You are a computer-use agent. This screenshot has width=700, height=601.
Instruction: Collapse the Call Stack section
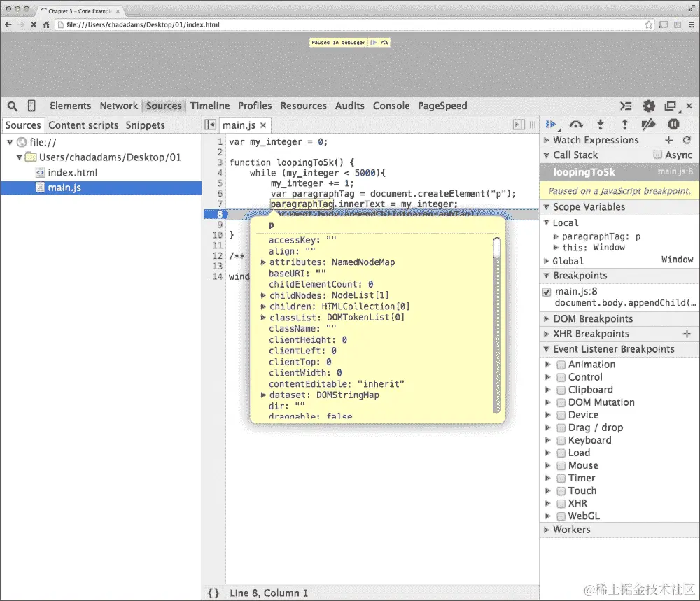pyautogui.click(x=547, y=155)
